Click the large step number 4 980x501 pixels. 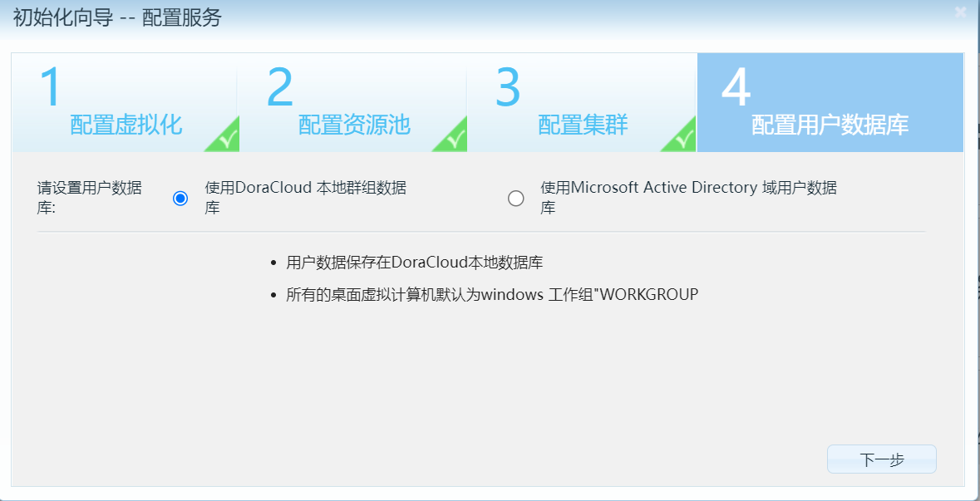pos(736,87)
